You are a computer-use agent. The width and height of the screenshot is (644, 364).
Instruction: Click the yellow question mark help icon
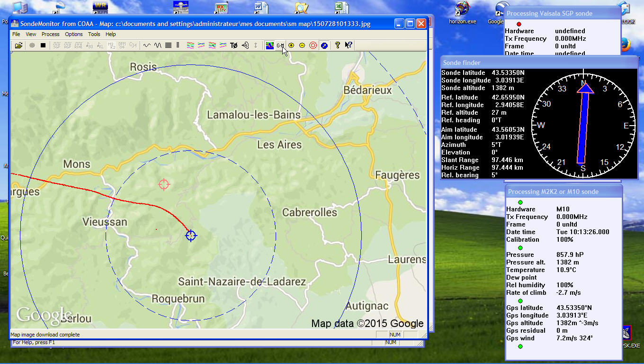tap(338, 45)
